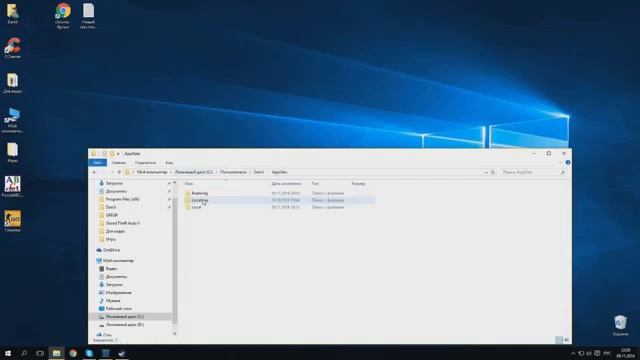Open the Корзина recycle bin

point(620,325)
